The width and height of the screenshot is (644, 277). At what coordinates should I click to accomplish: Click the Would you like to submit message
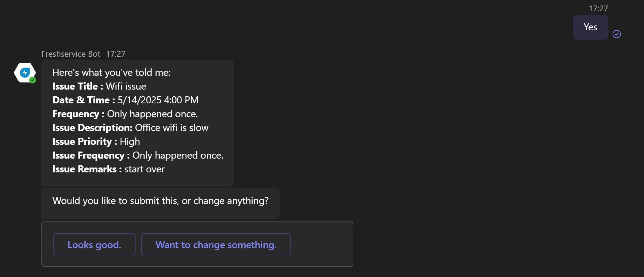[x=160, y=201]
